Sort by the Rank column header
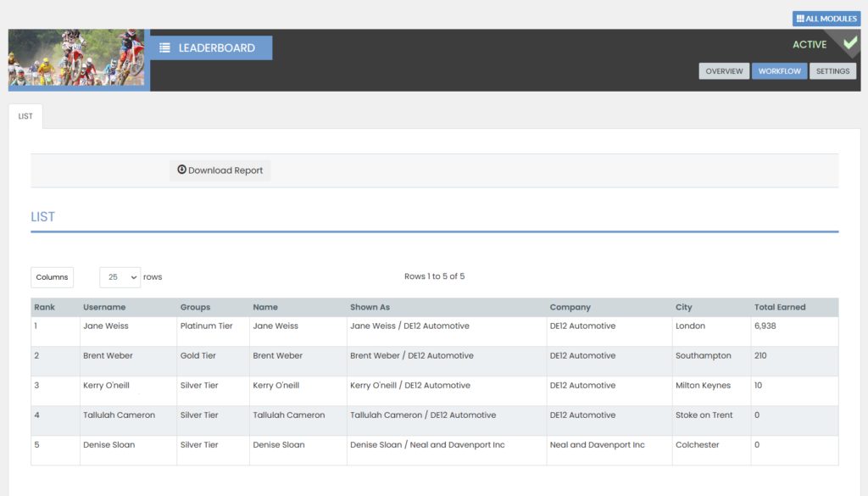Viewport: 868px width, 496px height. click(x=44, y=307)
